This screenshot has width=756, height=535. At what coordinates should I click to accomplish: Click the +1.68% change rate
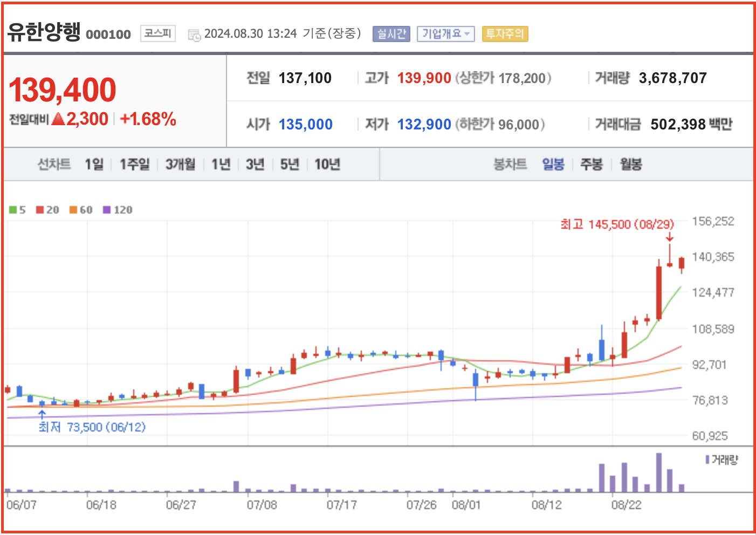[148, 119]
